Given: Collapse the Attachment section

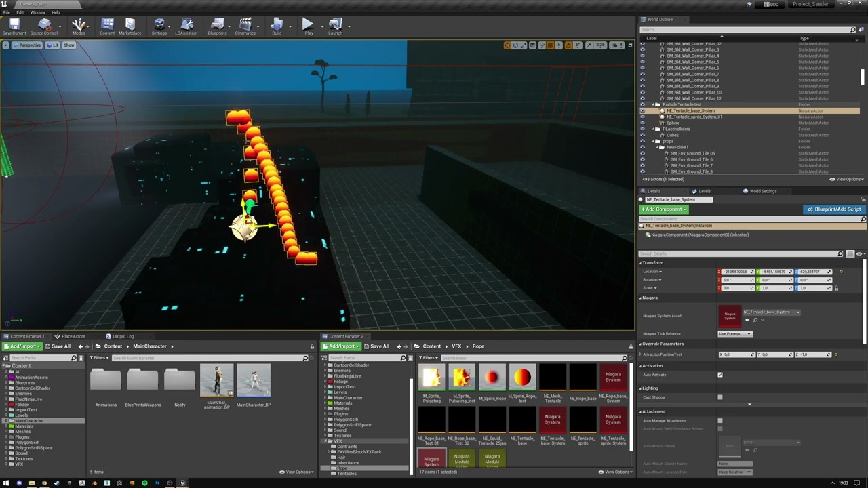Looking at the screenshot, I should point(641,411).
